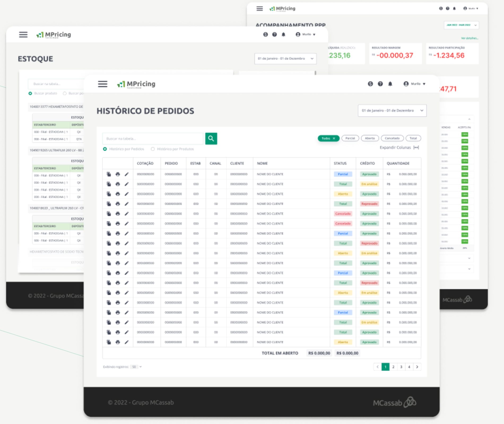Toggle the Aberto filter chip
The image size is (504, 424).
[370, 138]
